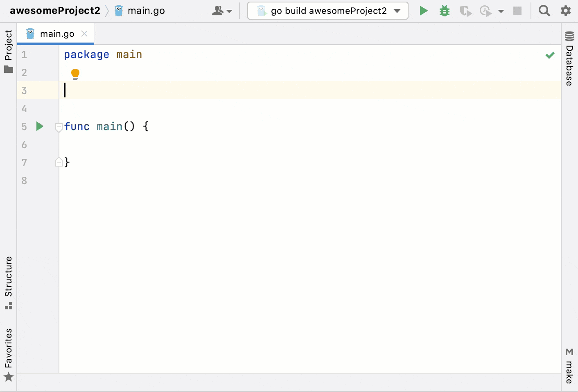Click the inspection checkmark indicator
This screenshot has width=578, height=392.
(x=550, y=55)
